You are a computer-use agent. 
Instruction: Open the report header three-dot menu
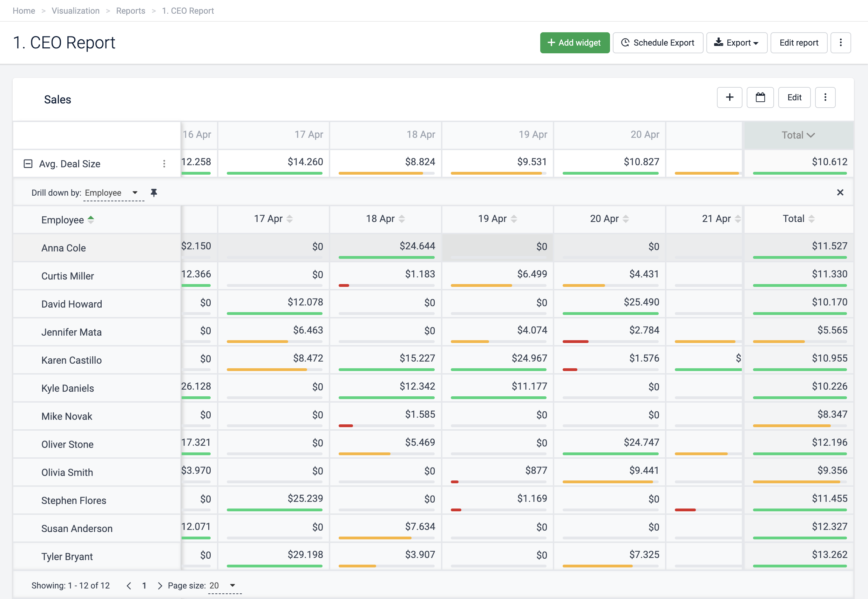coord(840,43)
